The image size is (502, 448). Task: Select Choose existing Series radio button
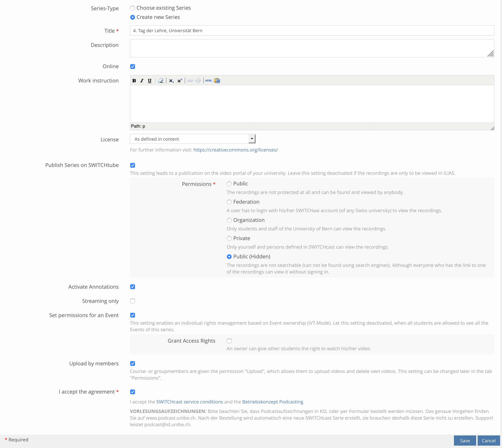pyautogui.click(x=133, y=8)
